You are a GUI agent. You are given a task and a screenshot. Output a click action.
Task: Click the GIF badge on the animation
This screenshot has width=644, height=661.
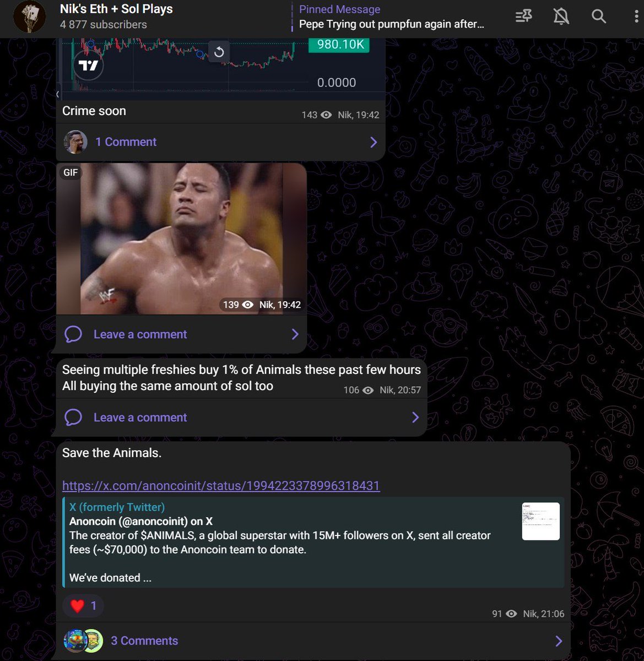click(x=71, y=172)
